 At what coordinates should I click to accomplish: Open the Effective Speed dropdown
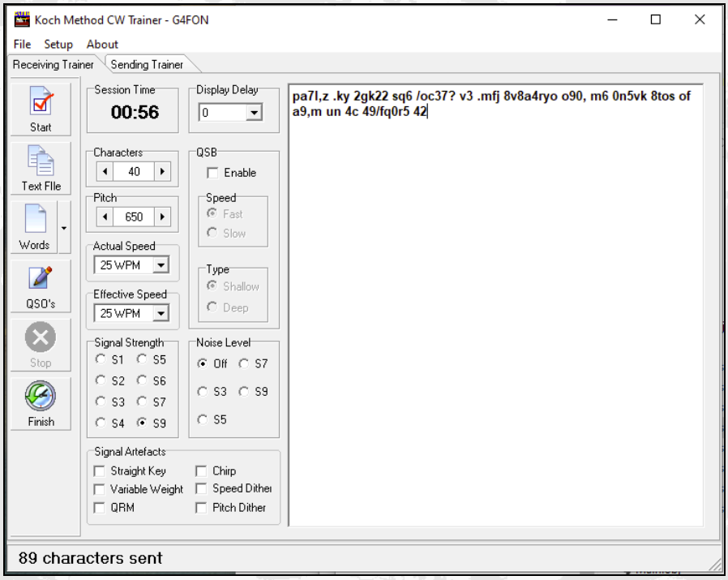point(161,314)
